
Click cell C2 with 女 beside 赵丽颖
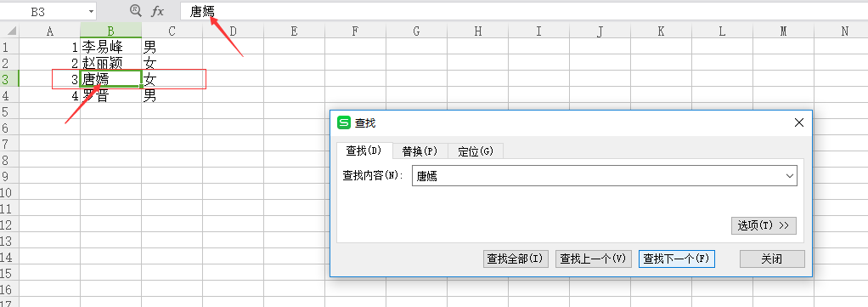(172, 63)
